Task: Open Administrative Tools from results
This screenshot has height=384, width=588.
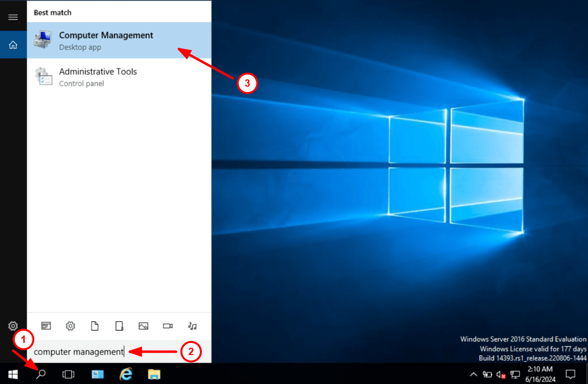Action: point(98,76)
